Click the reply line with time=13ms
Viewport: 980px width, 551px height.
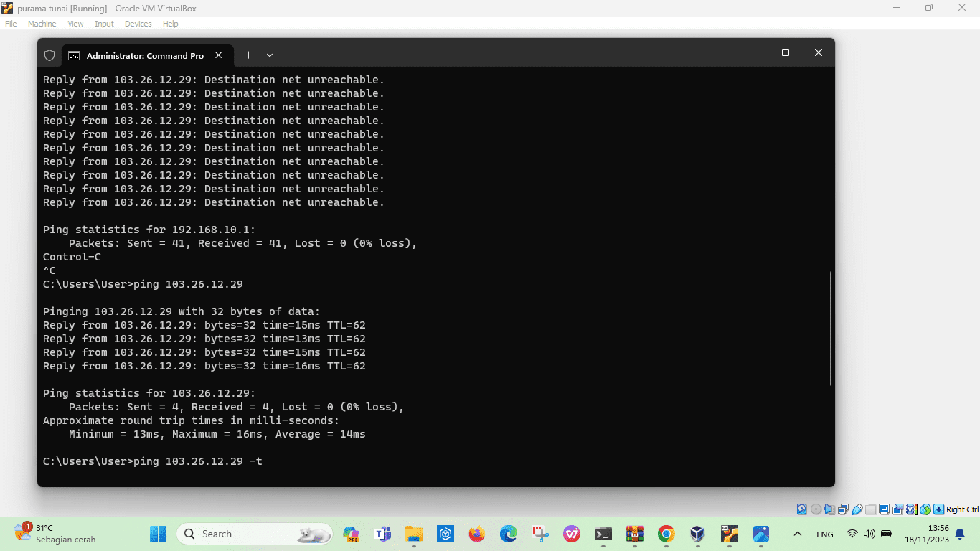(x=204, y=339)
